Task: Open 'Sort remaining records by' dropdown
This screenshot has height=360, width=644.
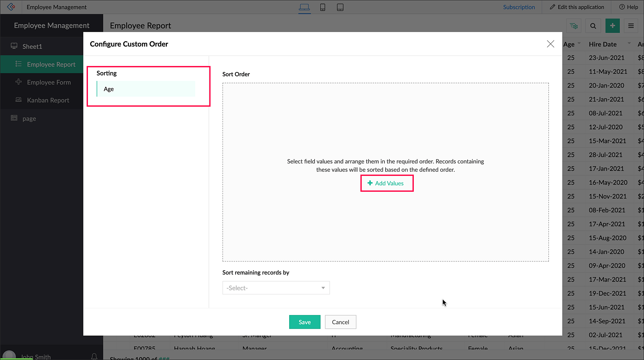Action: click(276, 288)
